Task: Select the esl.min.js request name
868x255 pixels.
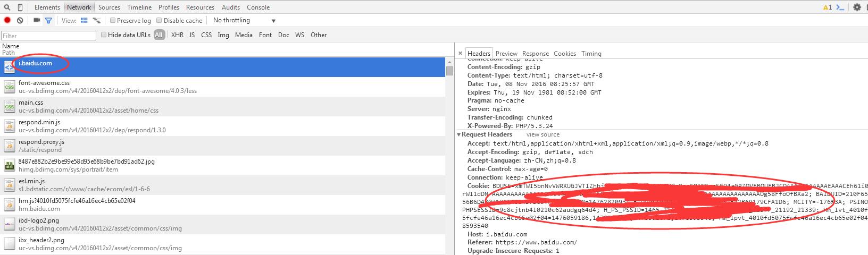Action: pyautogui.click(x=31, y=181)
